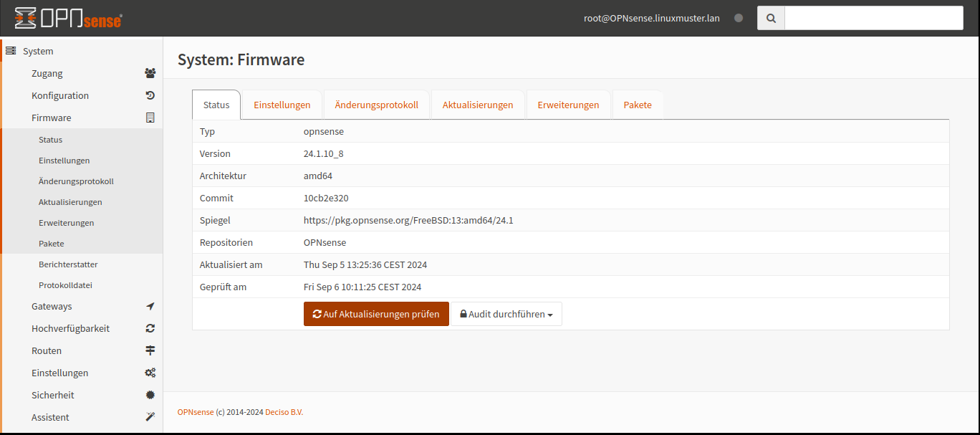
Task: Expand the Zugang submenu
Action: 82,73
